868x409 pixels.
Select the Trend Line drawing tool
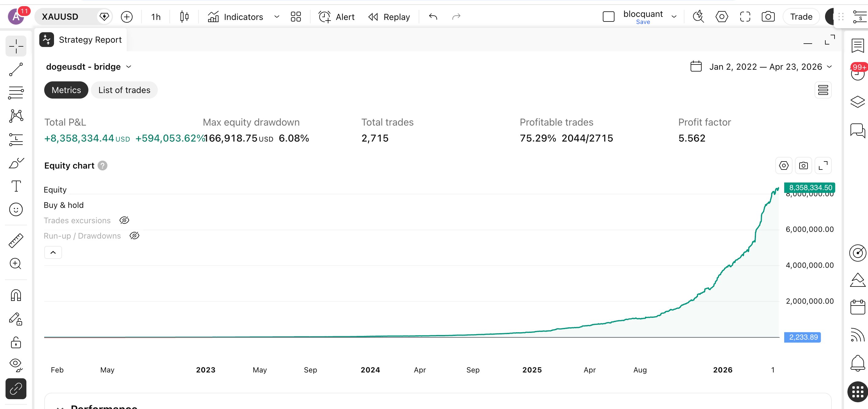(16, 69)
